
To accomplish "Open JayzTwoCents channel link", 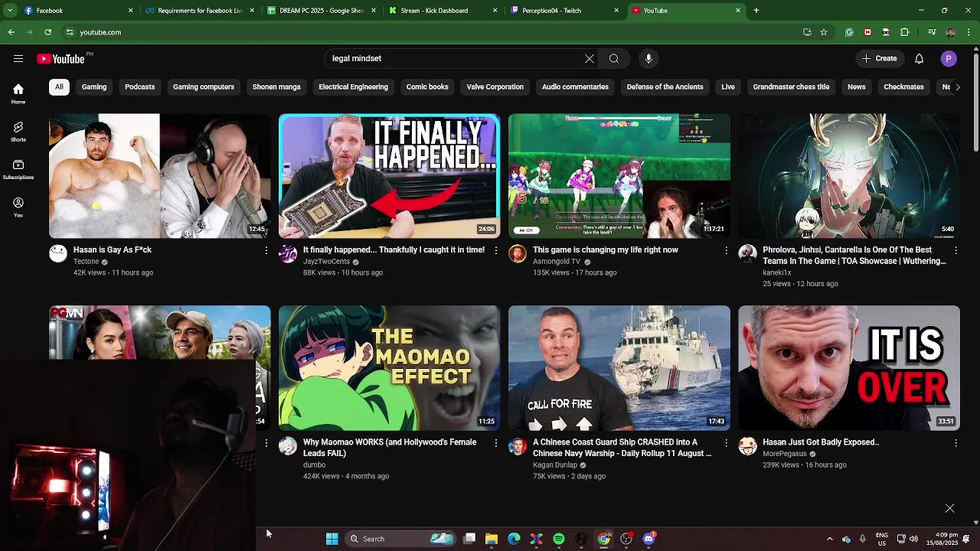I will click(326, 262).
